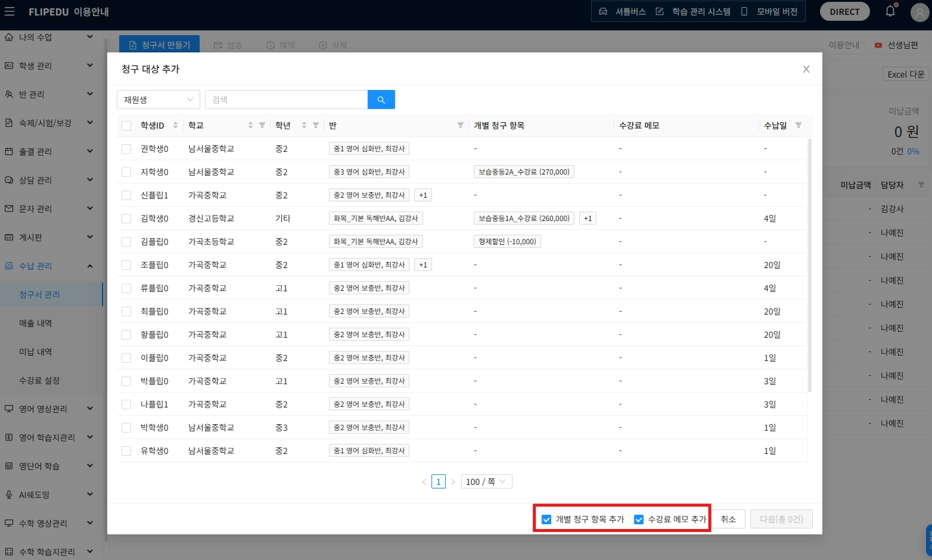Click the 학생 관리 sidebar icon
932x560 pixels.
click(9, 66)
